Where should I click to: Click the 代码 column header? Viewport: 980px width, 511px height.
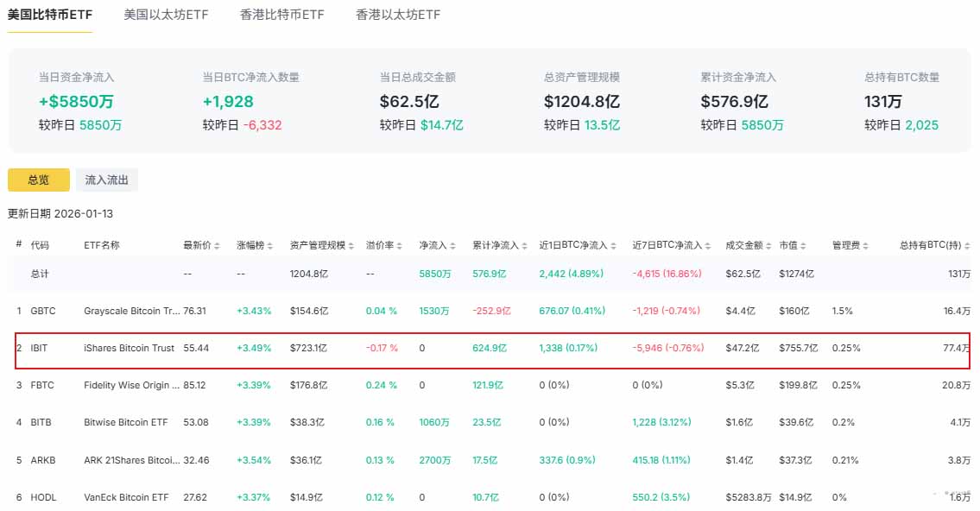coord(40,245)
